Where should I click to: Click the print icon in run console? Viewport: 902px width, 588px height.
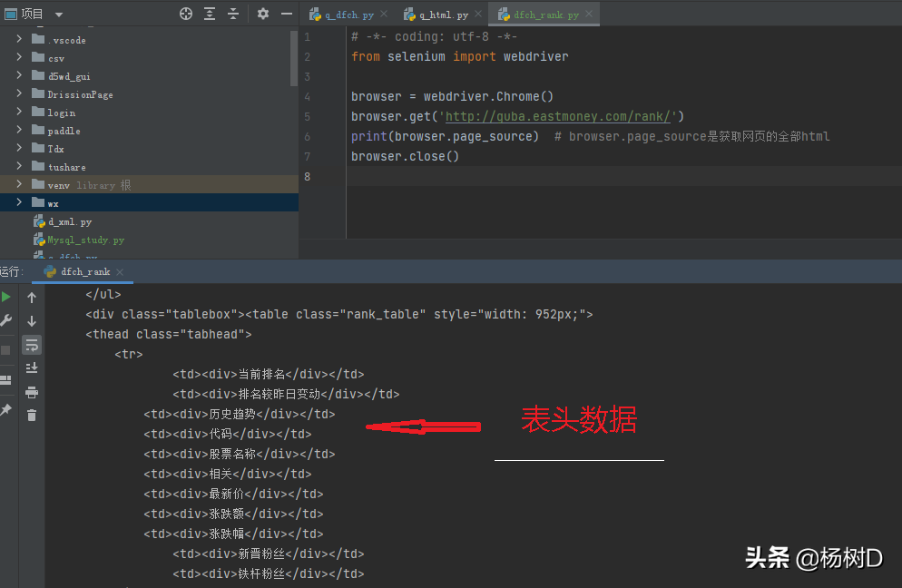(32, 392)
